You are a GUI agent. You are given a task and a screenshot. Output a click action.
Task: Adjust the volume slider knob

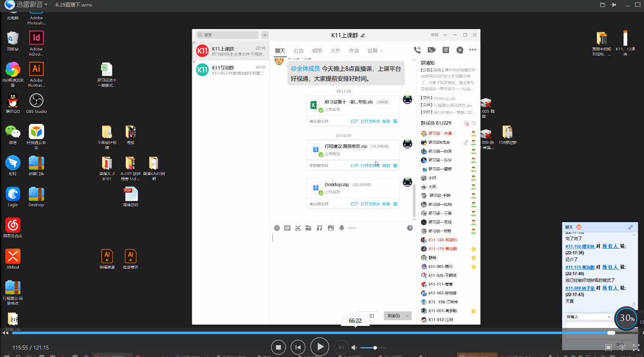pyautogui.click(x=375, y=348)
